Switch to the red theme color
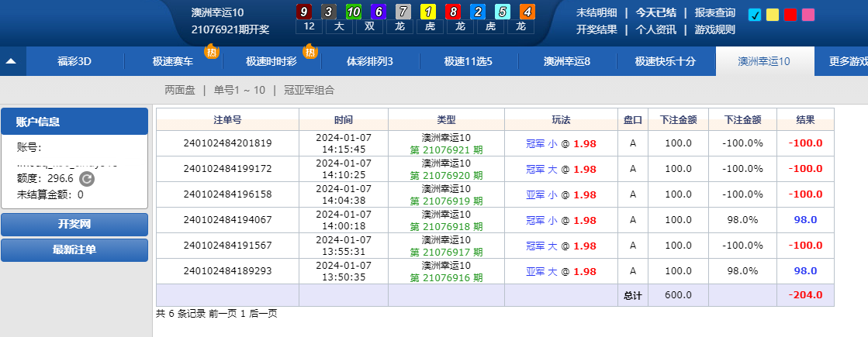This screenshot has width=868, height=337. point(790,15)
